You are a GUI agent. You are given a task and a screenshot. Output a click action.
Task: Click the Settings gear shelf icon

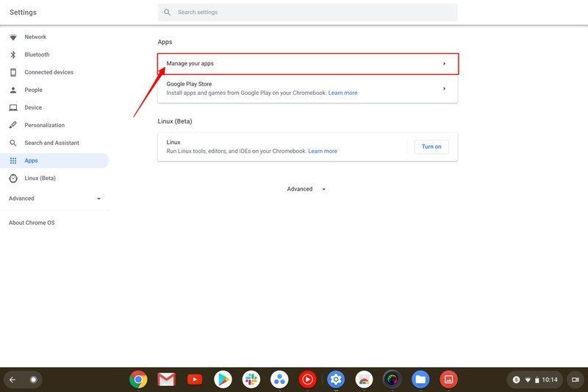336,379
